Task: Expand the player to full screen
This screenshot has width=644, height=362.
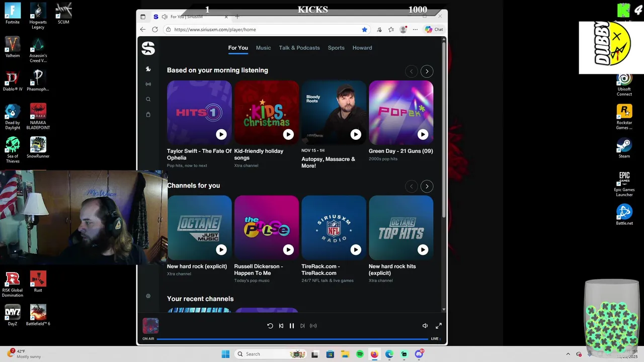Action: click(x=439, y=326)
